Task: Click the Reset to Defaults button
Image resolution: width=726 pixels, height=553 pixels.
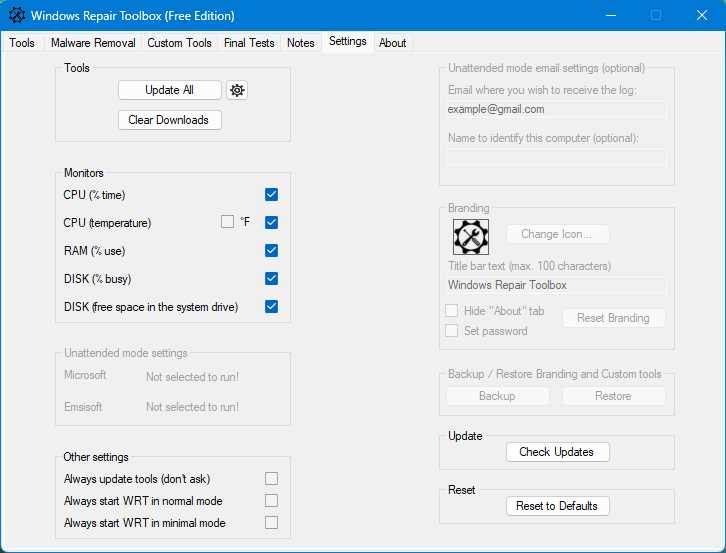Action: pyautogui.click(x=557, y=506)
